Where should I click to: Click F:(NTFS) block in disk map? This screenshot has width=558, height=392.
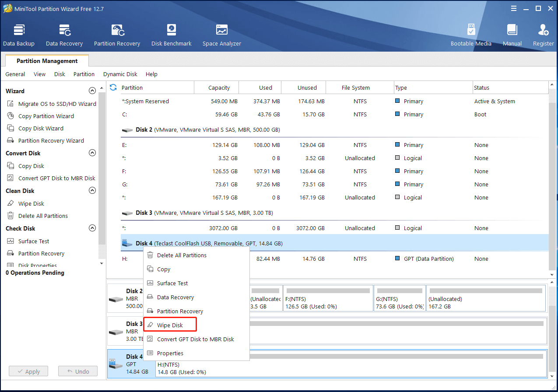click(x=328, y=298)
